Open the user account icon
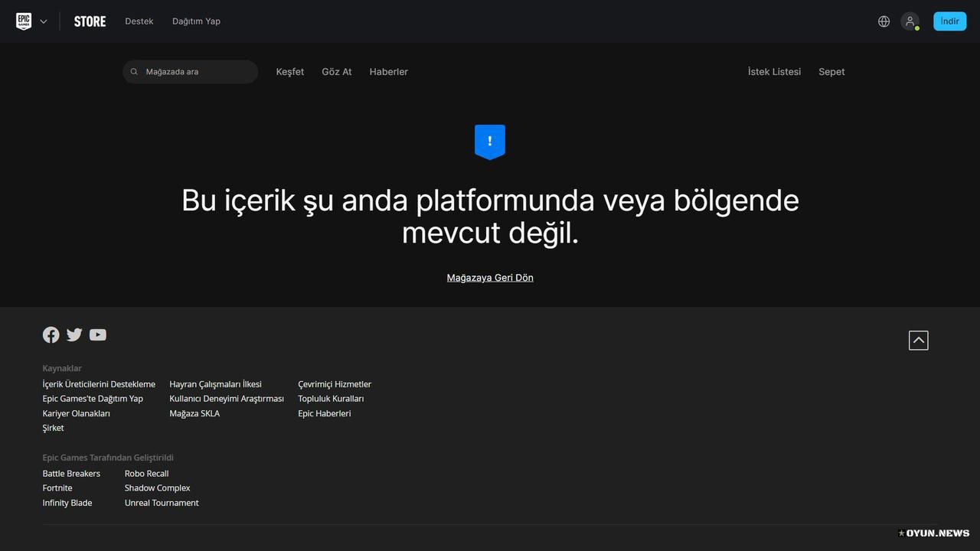This screenshot has width=980, height=551. (910, 21)
